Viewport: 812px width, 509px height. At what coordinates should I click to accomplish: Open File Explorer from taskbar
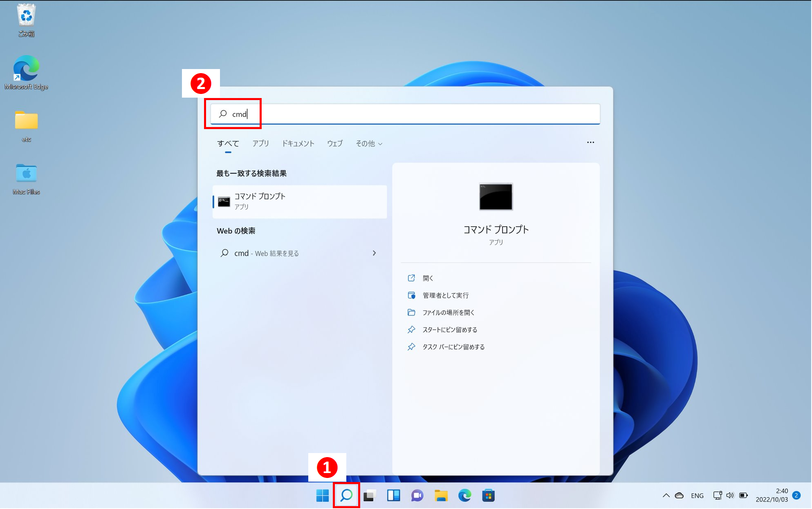point(441,496)
